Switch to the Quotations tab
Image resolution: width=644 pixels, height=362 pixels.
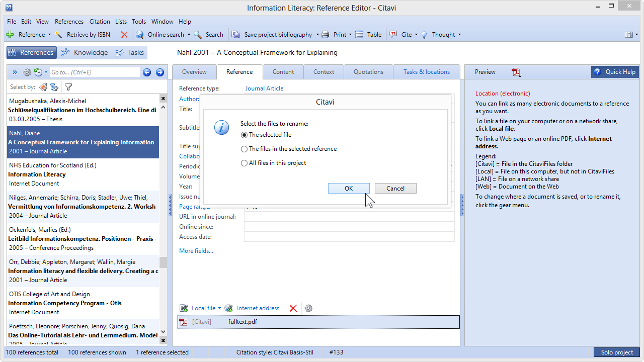tap(368, 72)
